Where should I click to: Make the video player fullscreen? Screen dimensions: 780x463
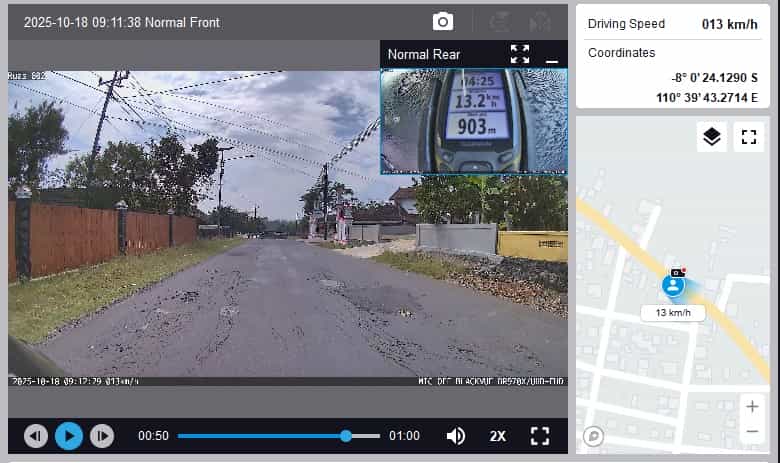coord(540,436)
